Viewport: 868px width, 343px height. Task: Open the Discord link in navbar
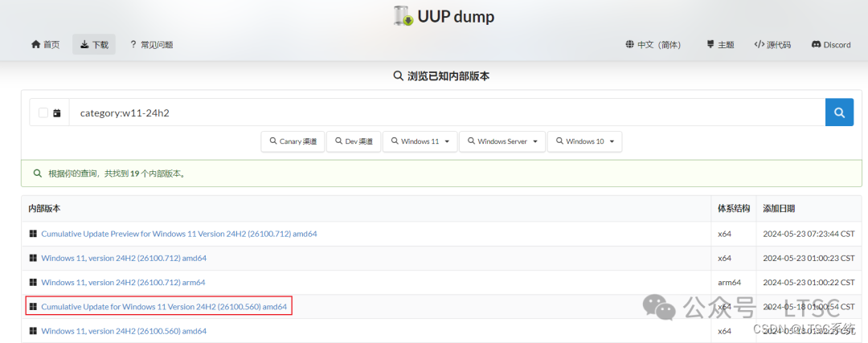[x=831, y=45]
